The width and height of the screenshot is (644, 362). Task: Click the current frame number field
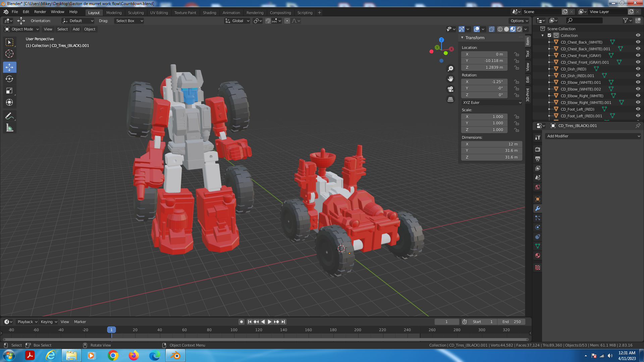tap(447, 322)
